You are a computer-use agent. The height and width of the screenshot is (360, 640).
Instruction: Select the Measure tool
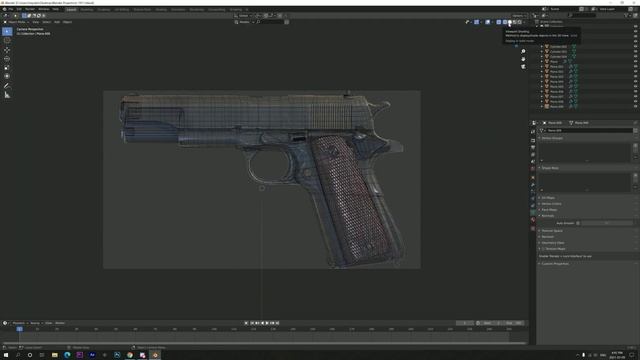(7, 95)
